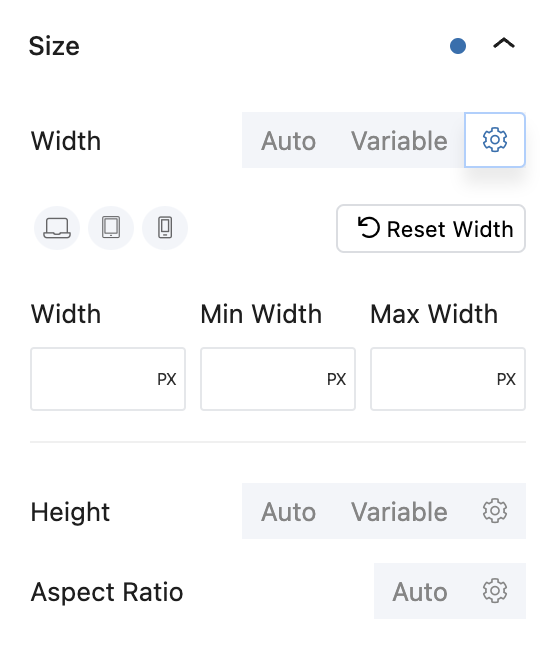Collapse the Size panel chevron
The width and height of the screenshot is (558, 672).
click(504, 44)
